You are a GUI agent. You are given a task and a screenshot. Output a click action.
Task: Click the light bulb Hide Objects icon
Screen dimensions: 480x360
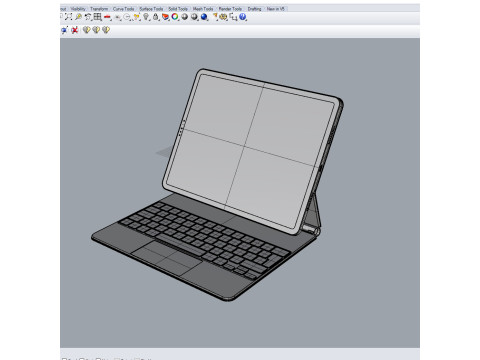[146, 17]
